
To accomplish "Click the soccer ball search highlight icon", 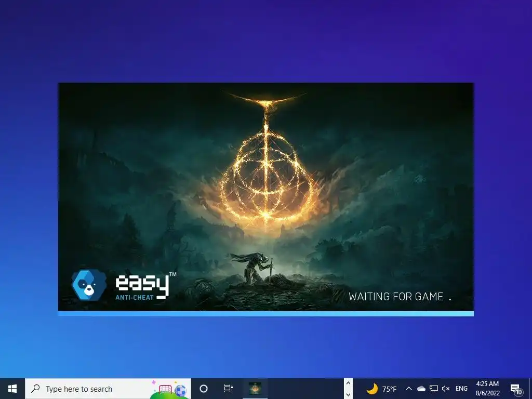I will pyautogui.click(x=180, y=390).
